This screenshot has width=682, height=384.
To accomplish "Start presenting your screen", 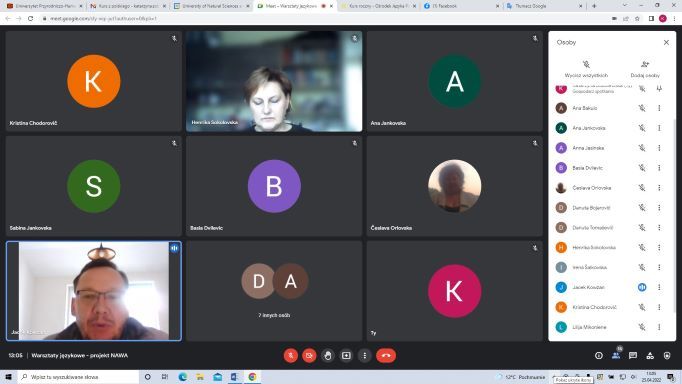I will (x=346, y=355).
